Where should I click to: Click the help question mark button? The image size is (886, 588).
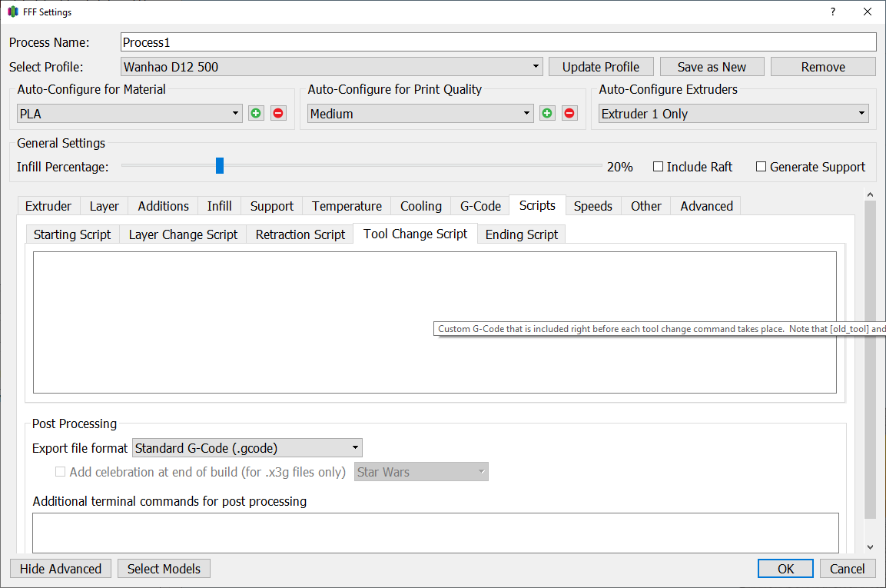(x=833, y=12)
